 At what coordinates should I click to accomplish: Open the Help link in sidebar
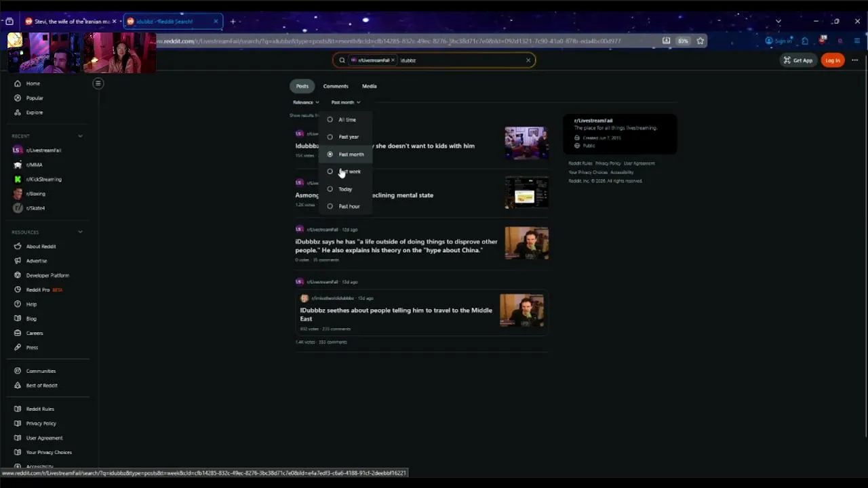(31, 304)
